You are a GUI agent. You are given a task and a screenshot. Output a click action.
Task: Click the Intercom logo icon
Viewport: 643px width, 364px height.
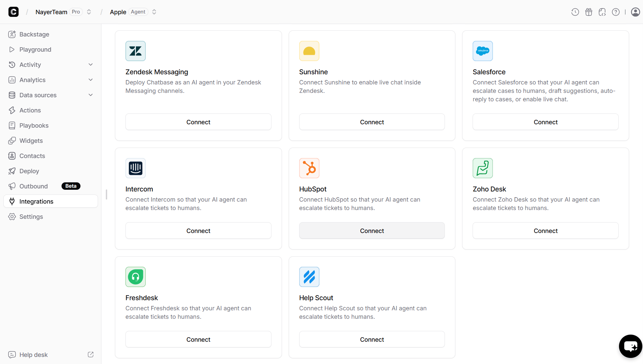click(x=136, y=168)
